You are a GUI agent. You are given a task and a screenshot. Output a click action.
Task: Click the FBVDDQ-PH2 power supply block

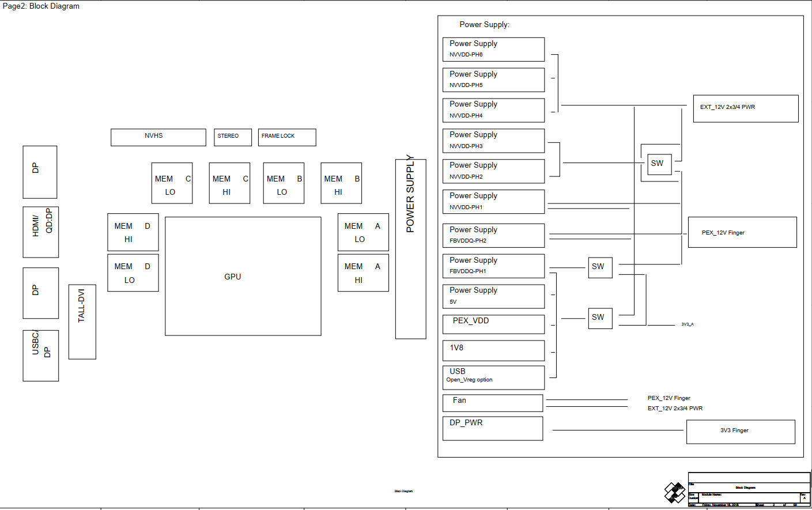493,235
